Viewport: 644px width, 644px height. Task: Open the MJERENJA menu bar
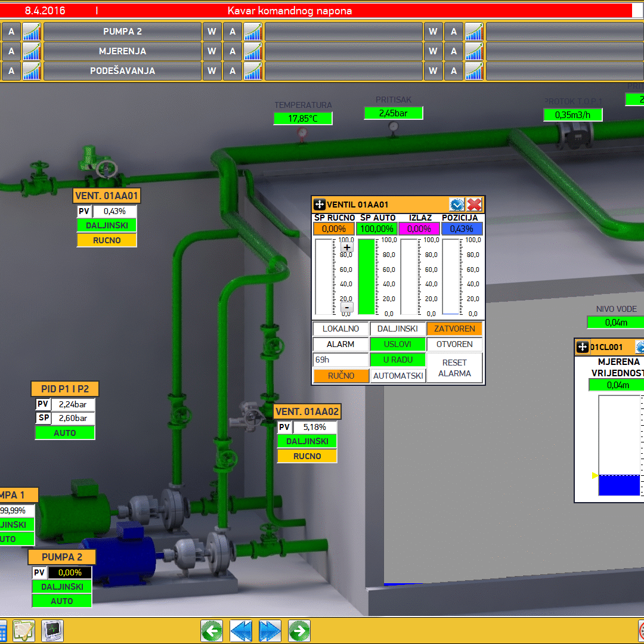122,51
